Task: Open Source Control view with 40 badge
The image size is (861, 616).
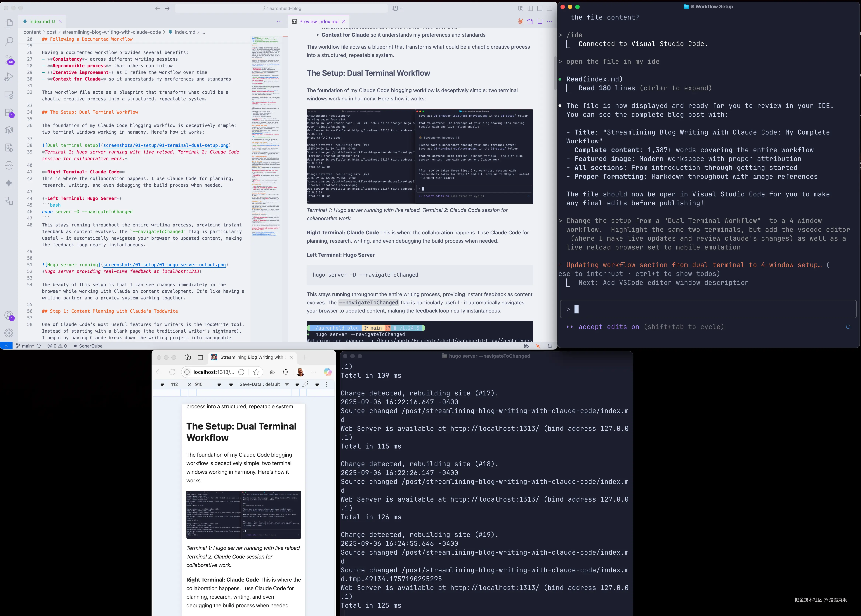Action: click(9, 59)
